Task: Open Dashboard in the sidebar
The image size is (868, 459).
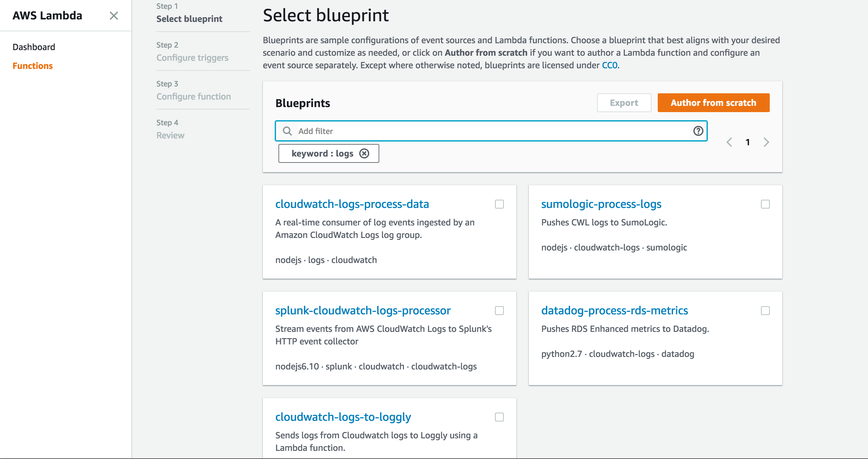Action: (x=34, y=47)
